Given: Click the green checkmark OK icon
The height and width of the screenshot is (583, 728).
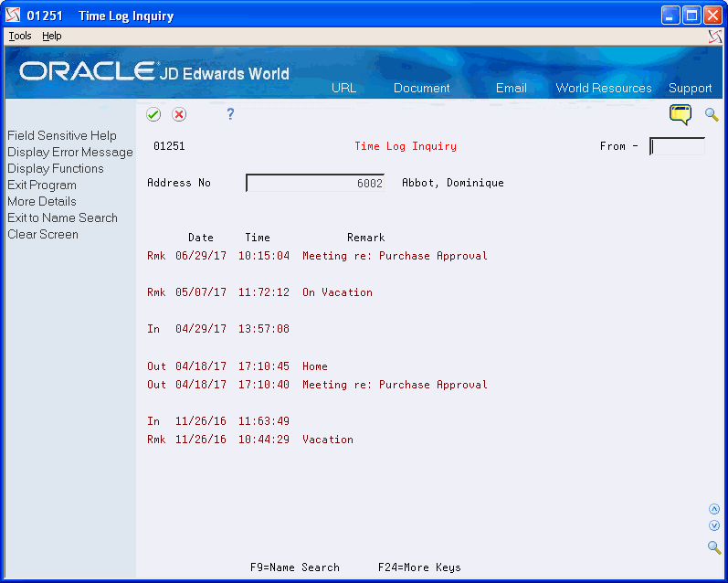Looking at the screenshot, I should pos(153,114).
